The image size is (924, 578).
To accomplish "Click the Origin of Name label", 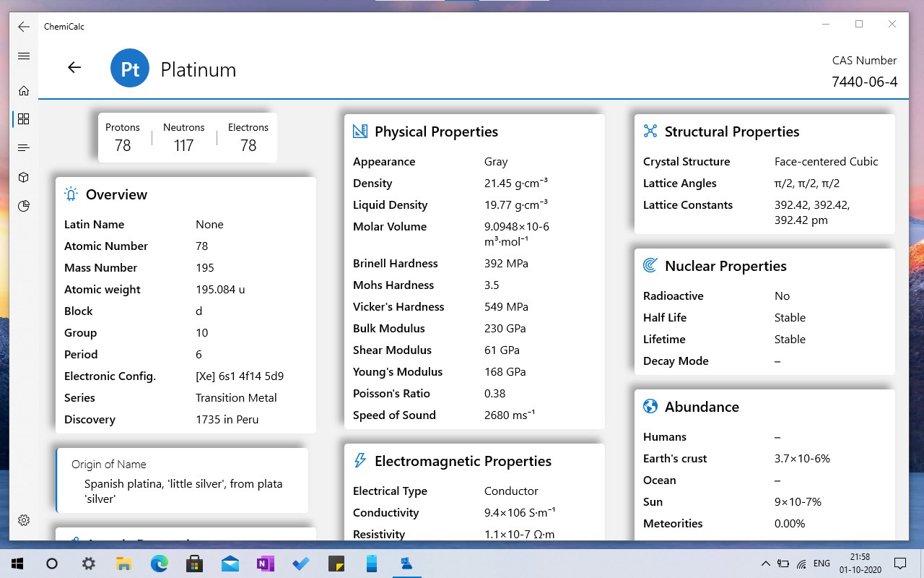I will pyautogui.click(x=109, y=465).
